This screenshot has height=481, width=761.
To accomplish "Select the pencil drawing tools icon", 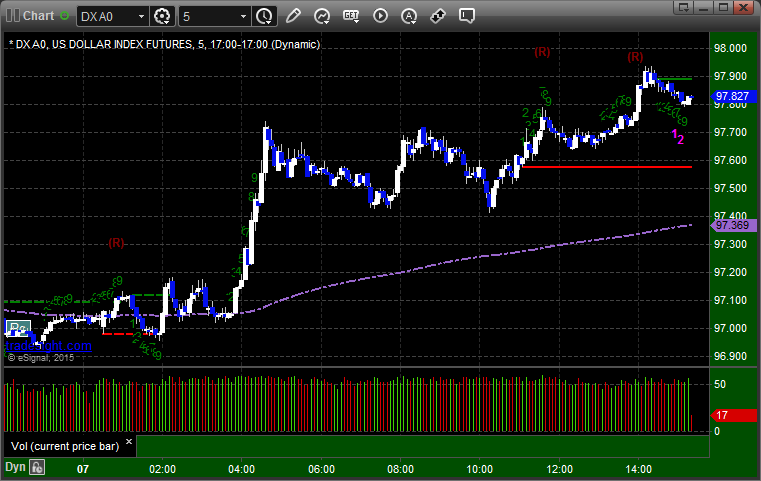I will pyautogui.click(x=293, y=17).
